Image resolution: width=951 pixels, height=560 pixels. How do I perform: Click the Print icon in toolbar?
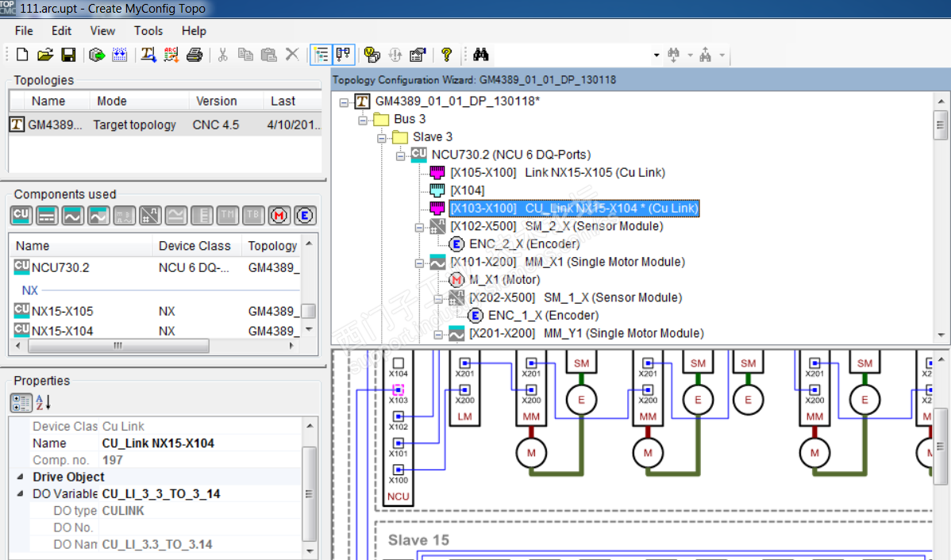(x=194, y=55)
